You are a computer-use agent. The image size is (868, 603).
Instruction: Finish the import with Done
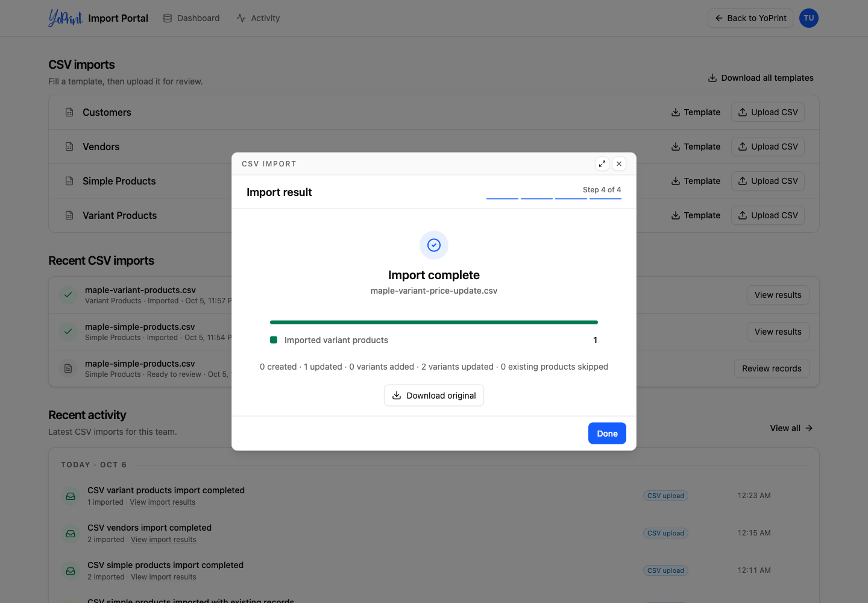pos(607,434)
